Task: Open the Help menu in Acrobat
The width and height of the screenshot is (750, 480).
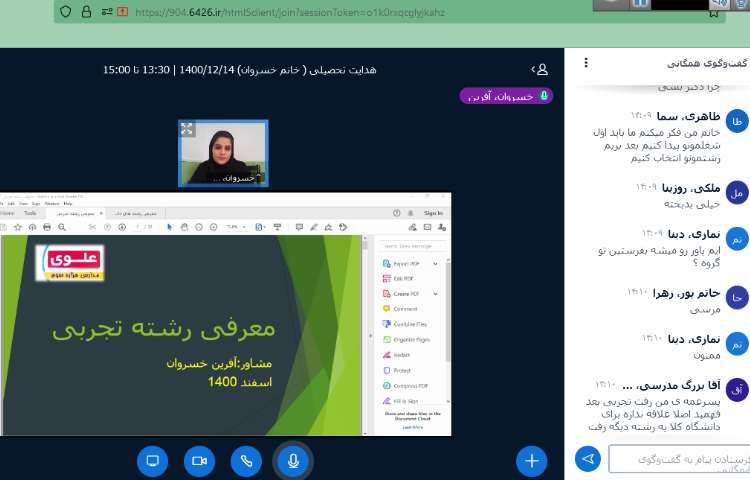Action: (67, 204)
